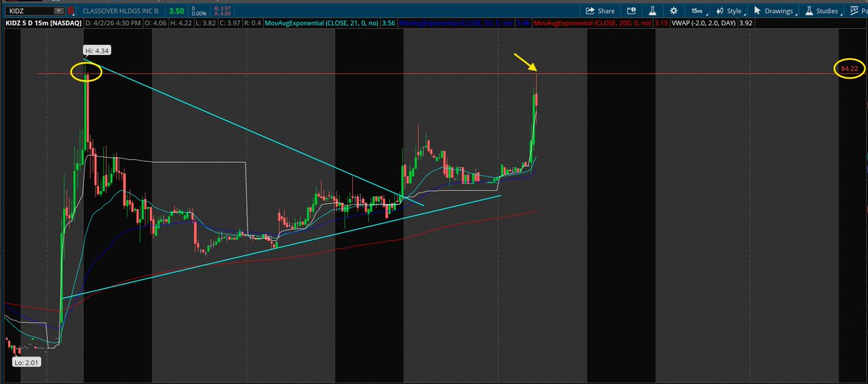The height and width of the screenshot is (384, 868).
Task: Open the 15m timeframe dropdown
Action: tap(699, 11)
